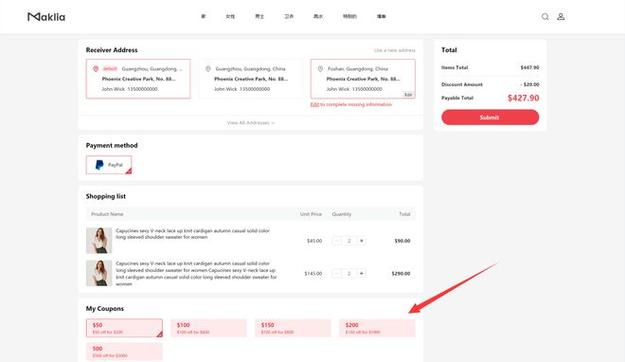Image resolution: width=625 pixels, height=362 pixels.
Task: Decrease quantity of the $145.00 sweater
Action: pyautogui.click(x=337, y=273)
